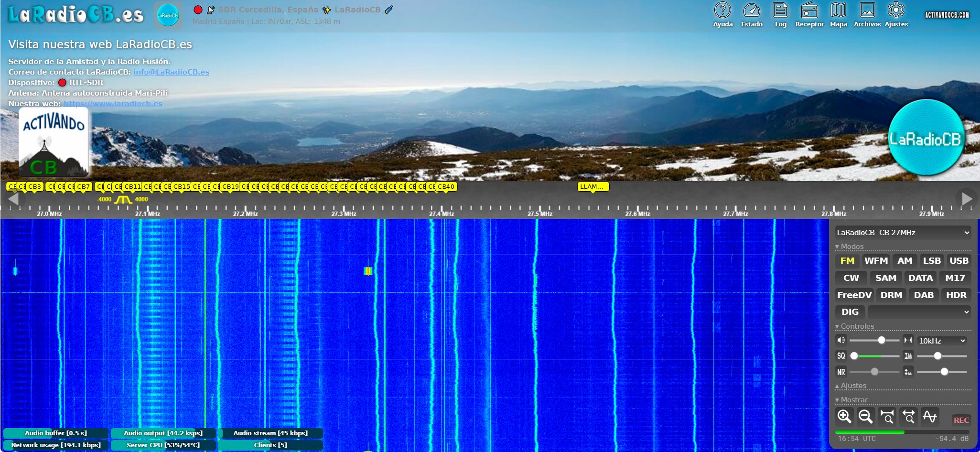Adjust the volume slider
The width and height of the screenshot is (980, 452).
(x=874, y=340)
